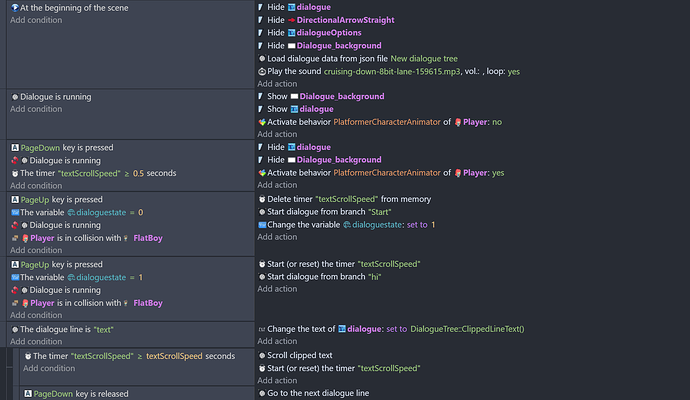Click the variable icon before 'Change the variable dialoguestate'

click(262, 225)
